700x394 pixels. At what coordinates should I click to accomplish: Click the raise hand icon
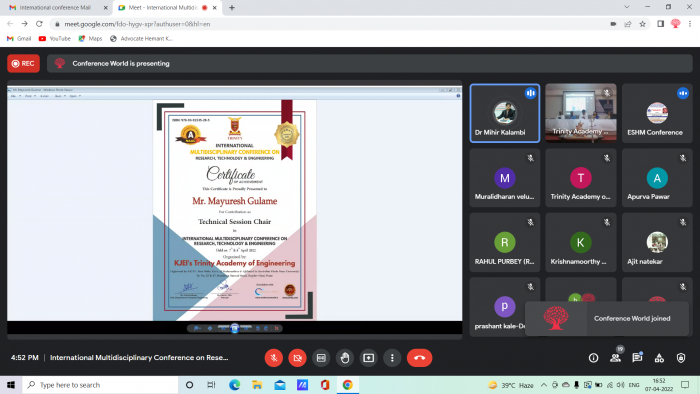click(x=345, y=358)
